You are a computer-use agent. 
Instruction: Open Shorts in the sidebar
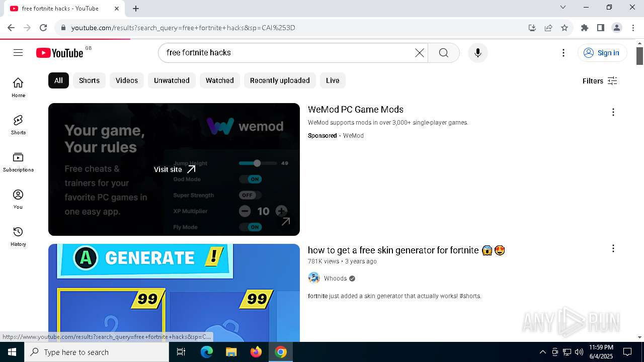tap(18, 125)
